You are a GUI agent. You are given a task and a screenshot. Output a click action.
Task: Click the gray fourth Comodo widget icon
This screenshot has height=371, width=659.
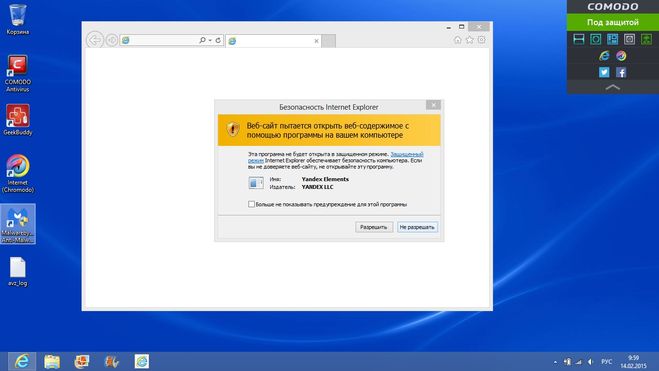629,39
